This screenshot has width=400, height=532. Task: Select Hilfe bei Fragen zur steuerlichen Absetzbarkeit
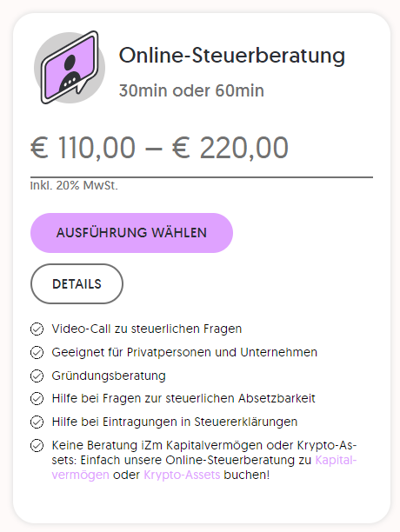click(183, 398)
